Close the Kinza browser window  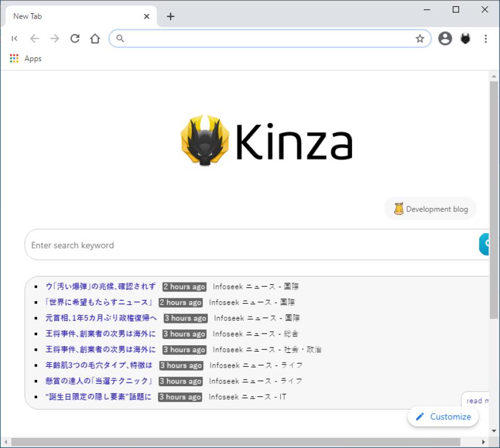click(x=485, y=10)
